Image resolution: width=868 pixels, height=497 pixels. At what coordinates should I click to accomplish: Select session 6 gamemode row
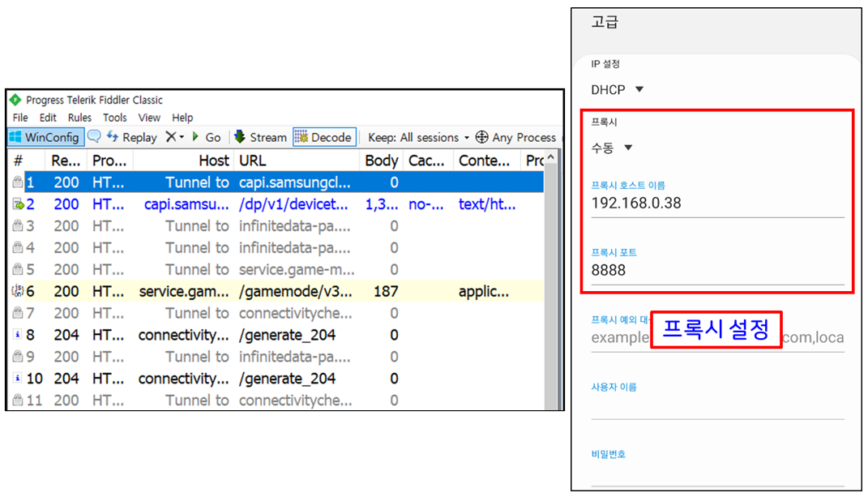tap(277, 291)
